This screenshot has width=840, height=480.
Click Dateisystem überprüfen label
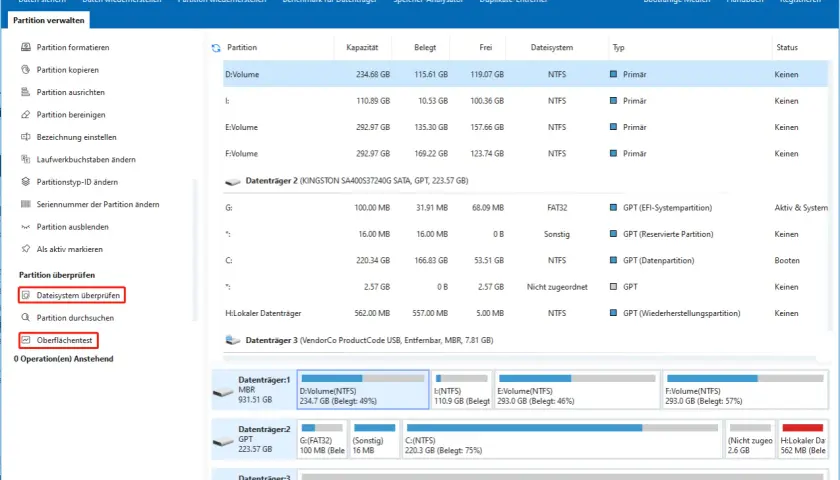78,295
